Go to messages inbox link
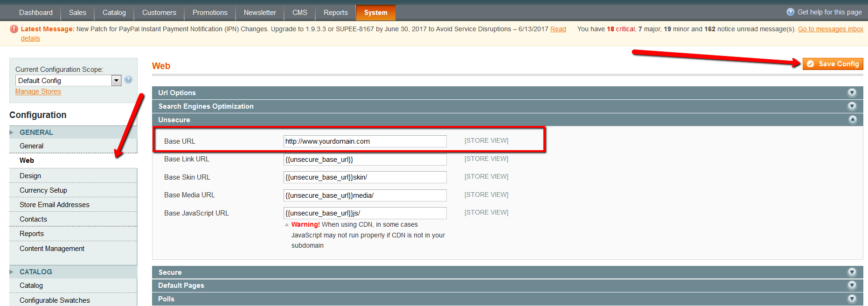Image resolution: width=868 pixels, height=306 pixels. pyautogui.click(x=831, y=29)
